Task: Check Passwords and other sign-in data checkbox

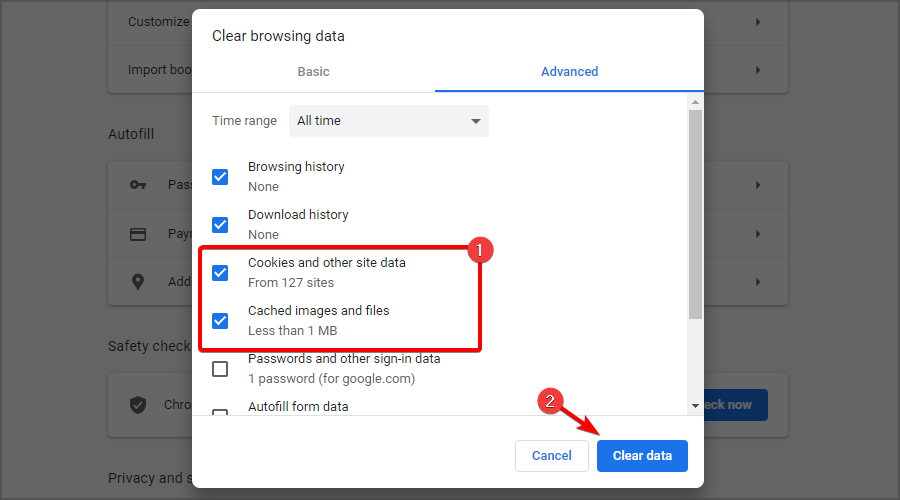Action: [x=220, y=369]
